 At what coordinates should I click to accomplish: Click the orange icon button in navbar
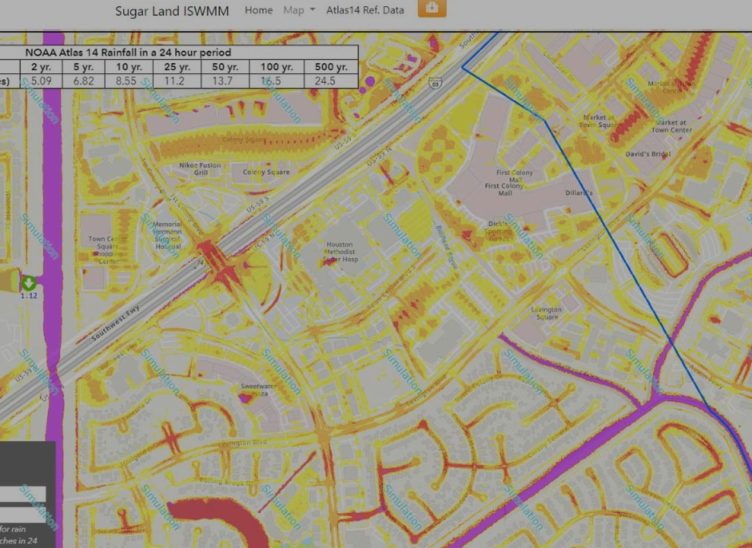[x=431, y=8]
